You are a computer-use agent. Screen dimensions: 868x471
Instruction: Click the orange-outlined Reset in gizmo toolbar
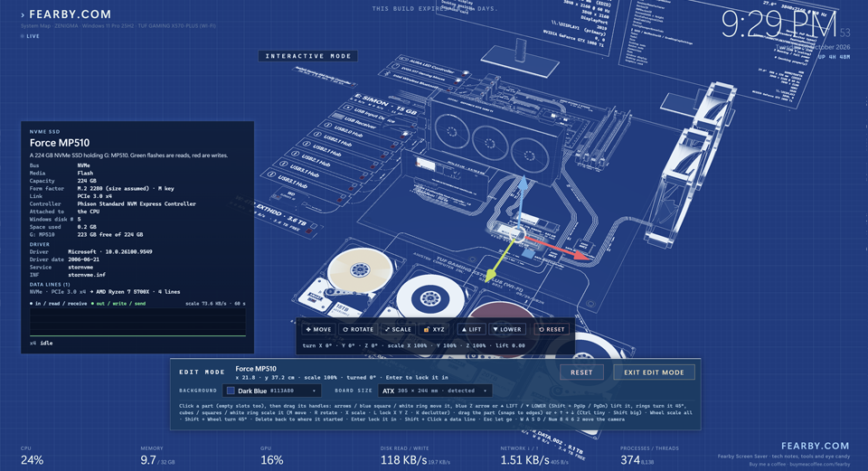click(x=552, y=329)
